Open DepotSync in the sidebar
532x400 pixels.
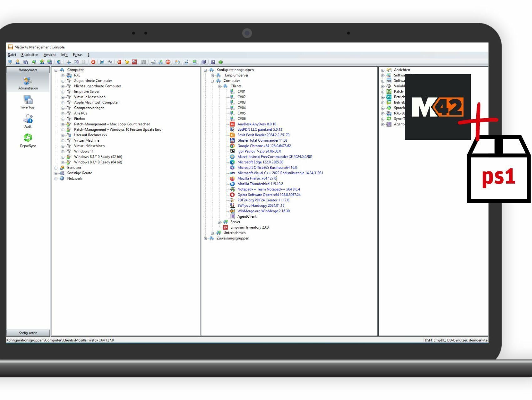coord(28,140)
